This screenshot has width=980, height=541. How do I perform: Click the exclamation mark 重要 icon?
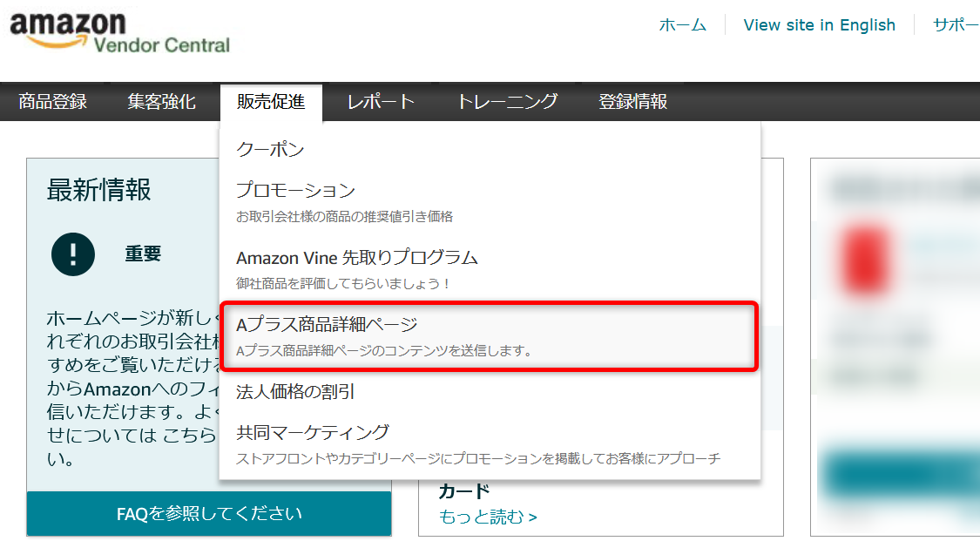[73, 254]
